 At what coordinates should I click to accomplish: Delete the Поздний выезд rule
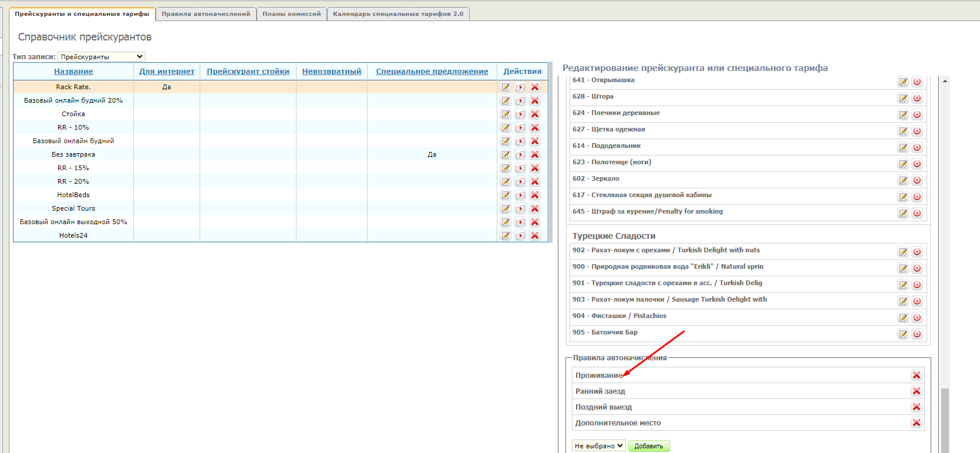pos(916,407)
